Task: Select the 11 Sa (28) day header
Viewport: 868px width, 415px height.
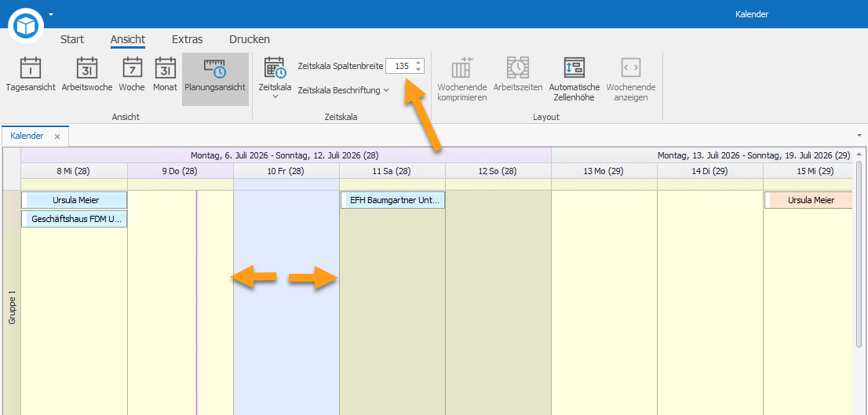Action: point(392,171)
